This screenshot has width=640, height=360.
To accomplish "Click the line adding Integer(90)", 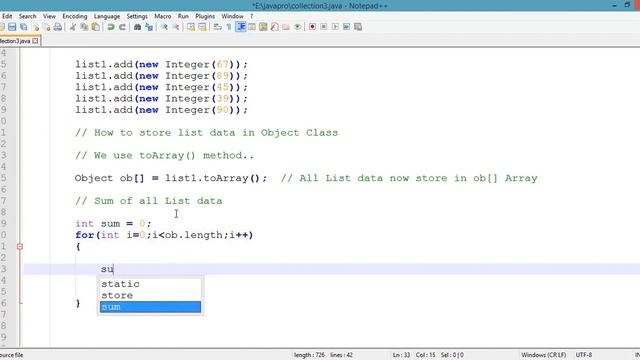I will click(161, 110).
